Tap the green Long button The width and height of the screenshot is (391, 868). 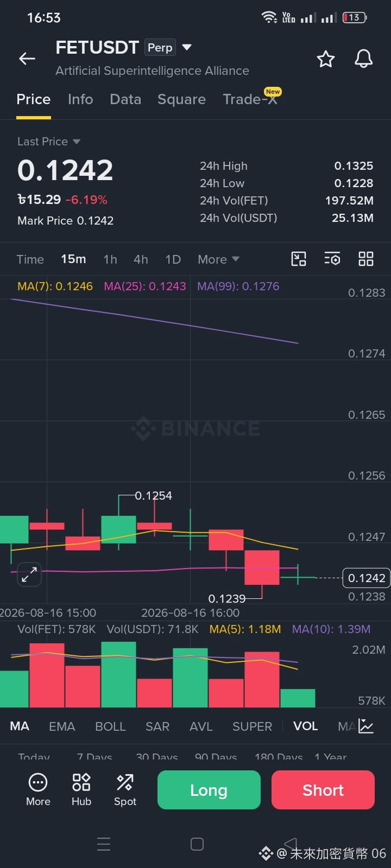pos(209,790)
